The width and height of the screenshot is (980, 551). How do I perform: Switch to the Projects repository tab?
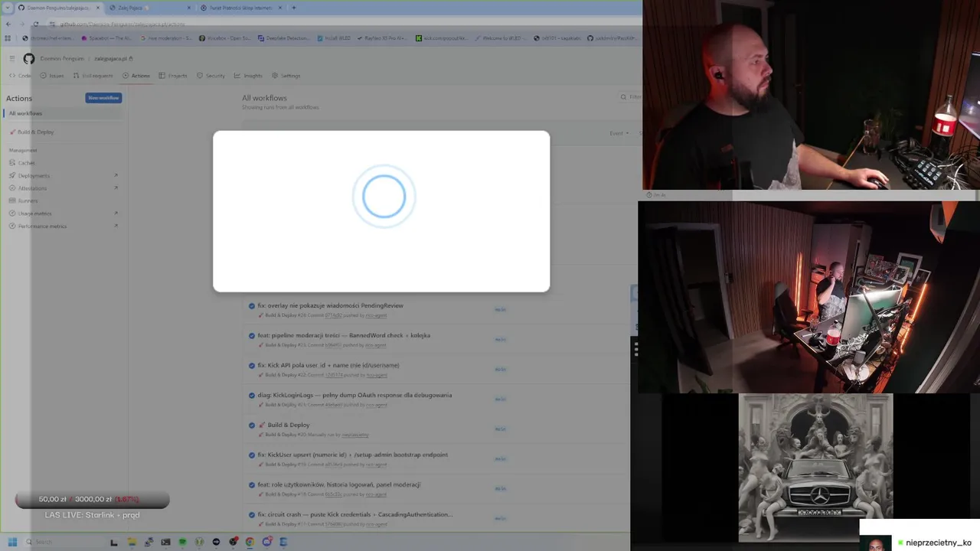173,76
